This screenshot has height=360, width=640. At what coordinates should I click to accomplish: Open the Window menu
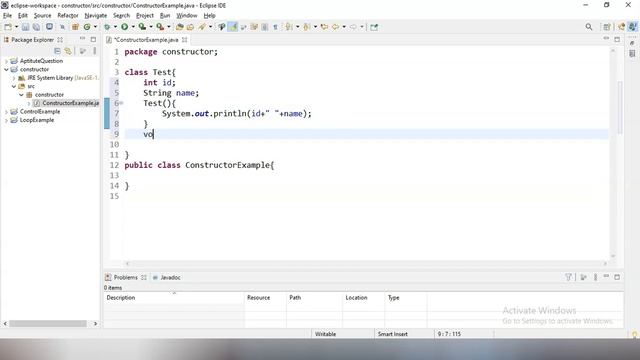click(187, 16)
